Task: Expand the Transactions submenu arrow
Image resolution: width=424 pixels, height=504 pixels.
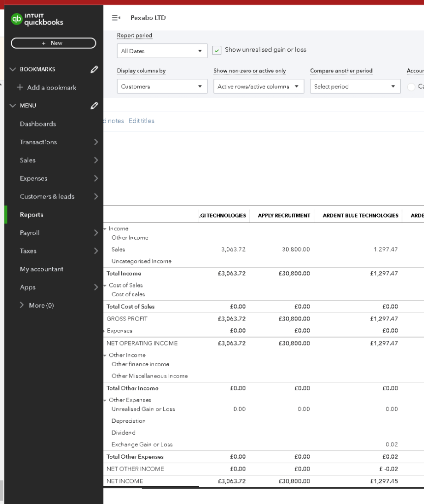Action: click(96, 142)
